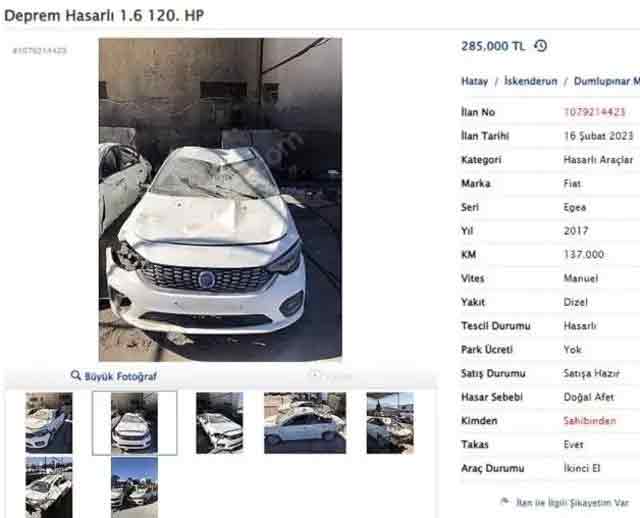Select the fourth thumbnail showing car side view
Image resolution: width=640 pixels, height=518 pixels.
point(305,422)
